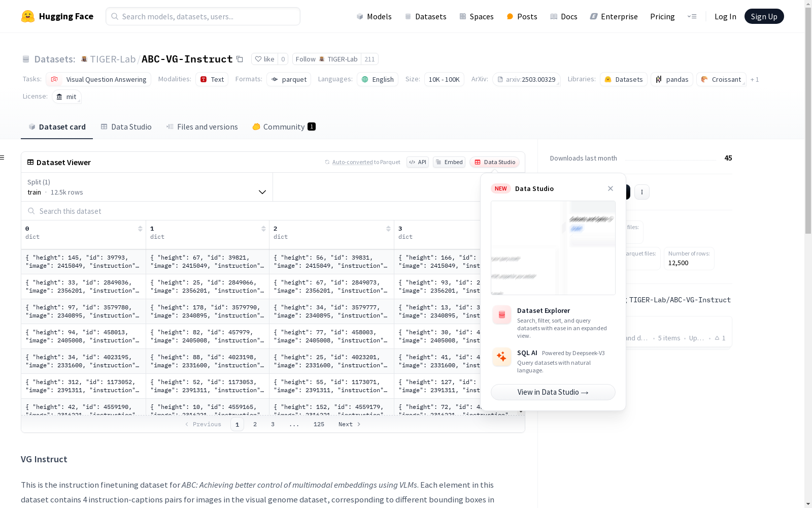
Task: Show the +1 more libraries
Action: pyautogui.click(x=755, y=79)
